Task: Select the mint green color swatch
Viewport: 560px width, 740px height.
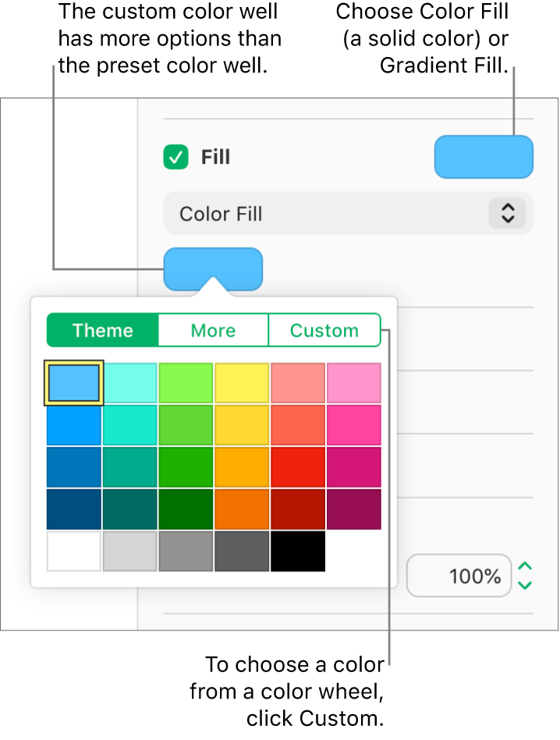Action: click(x=129, y=382)
